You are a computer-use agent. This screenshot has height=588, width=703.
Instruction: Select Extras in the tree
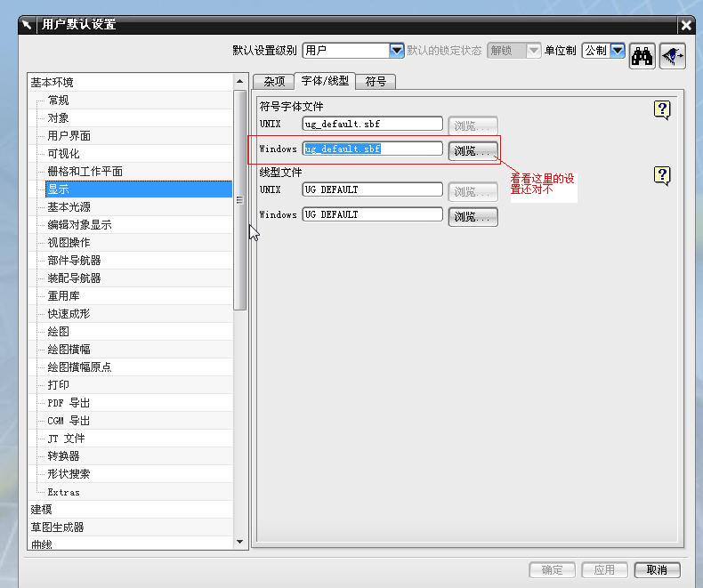(x=64, y=492)
